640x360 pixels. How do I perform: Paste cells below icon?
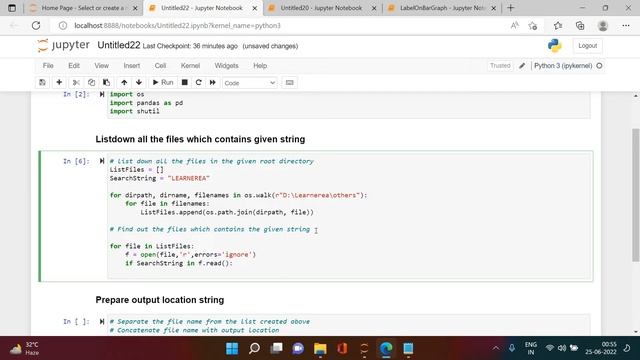tap(107, 82)
